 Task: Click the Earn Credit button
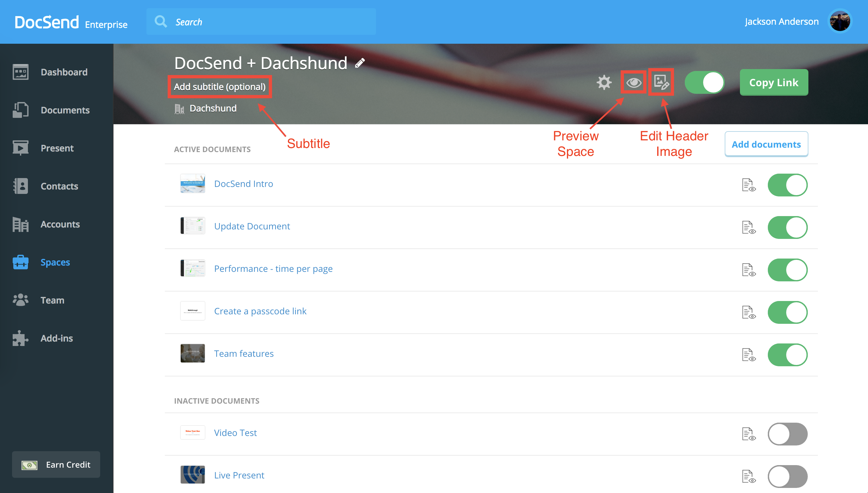56,464
